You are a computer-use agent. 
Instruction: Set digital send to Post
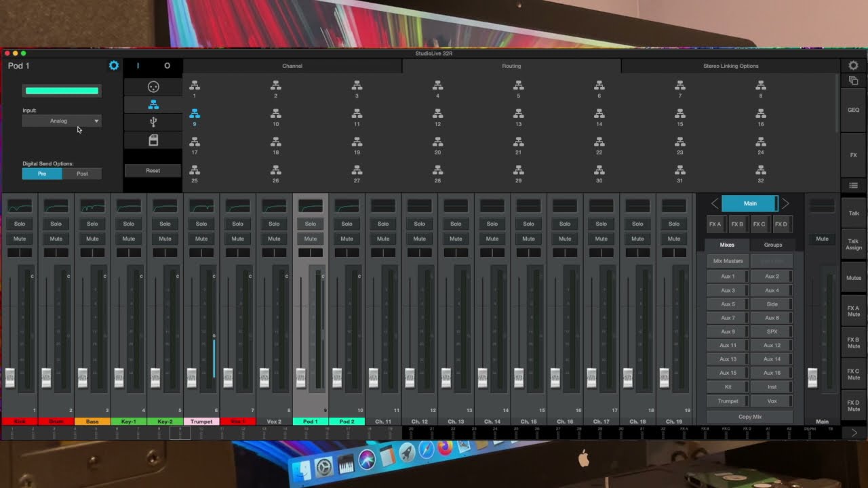pyautogui.click(x=82, y=174)
